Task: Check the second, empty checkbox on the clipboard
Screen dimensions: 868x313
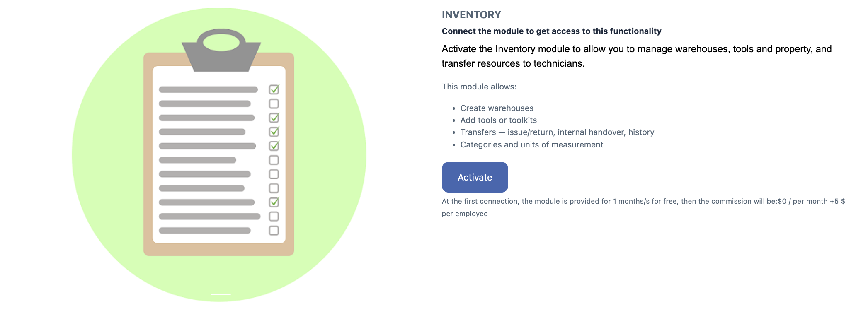Action: (x=274, y=104)
